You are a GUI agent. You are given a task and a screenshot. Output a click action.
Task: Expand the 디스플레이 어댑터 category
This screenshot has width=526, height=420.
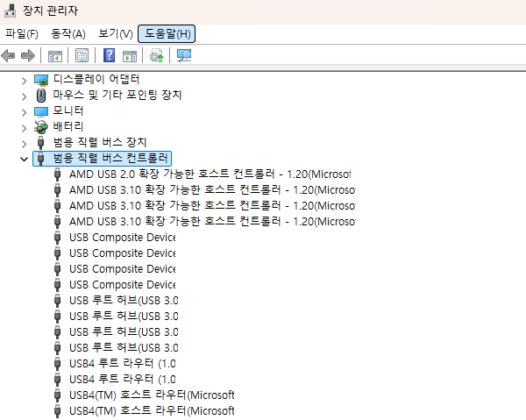(24, 81)
